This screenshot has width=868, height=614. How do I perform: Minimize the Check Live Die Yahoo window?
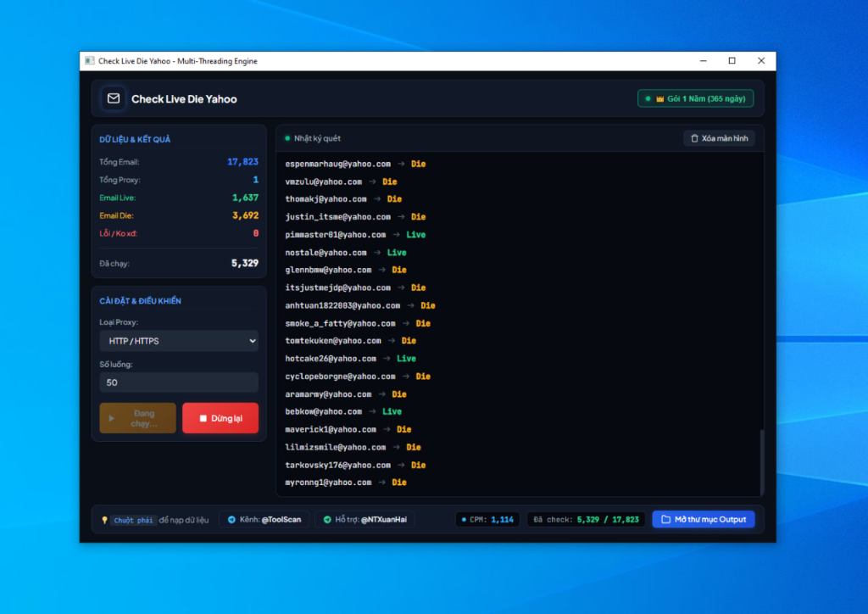(x=703, y=61)
